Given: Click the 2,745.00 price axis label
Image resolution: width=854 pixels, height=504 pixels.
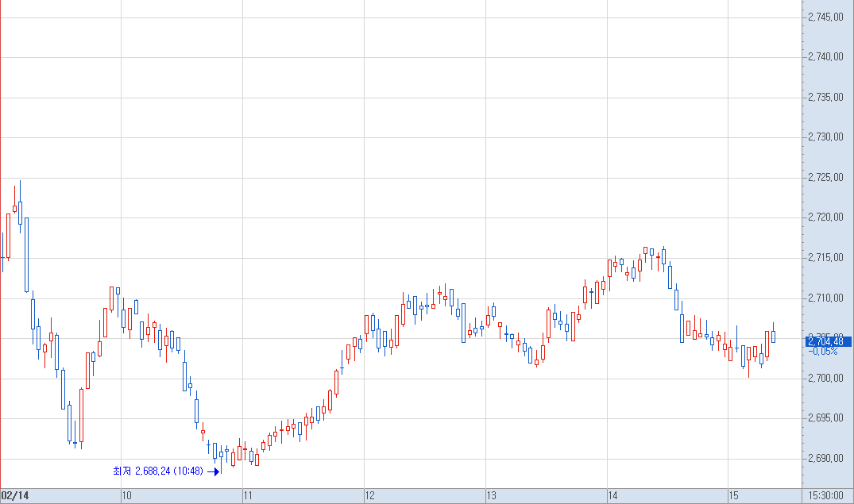Looking at the screenshot, I should pyautogui.click(x=825, y=17).
